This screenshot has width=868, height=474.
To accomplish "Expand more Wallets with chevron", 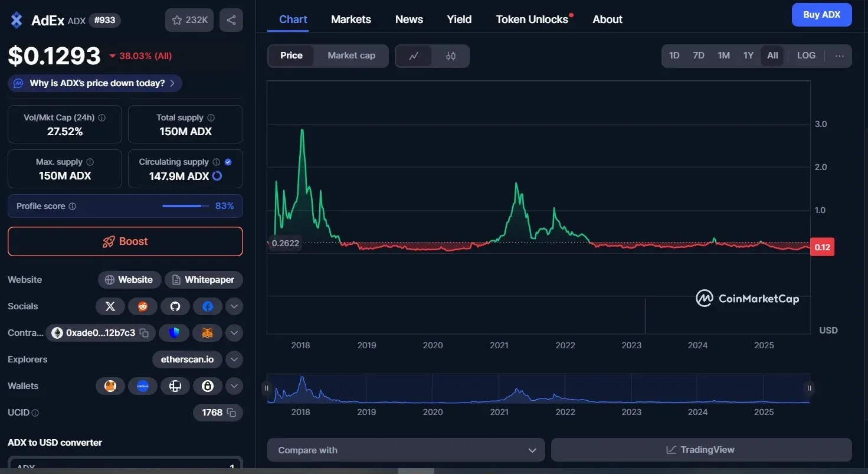I will click(x=234, y=386).
